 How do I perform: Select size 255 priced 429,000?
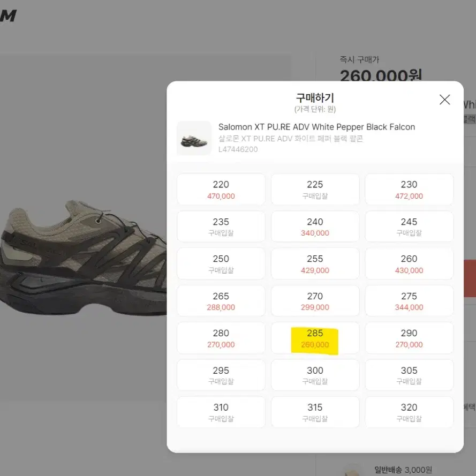[x=315, y=264]
